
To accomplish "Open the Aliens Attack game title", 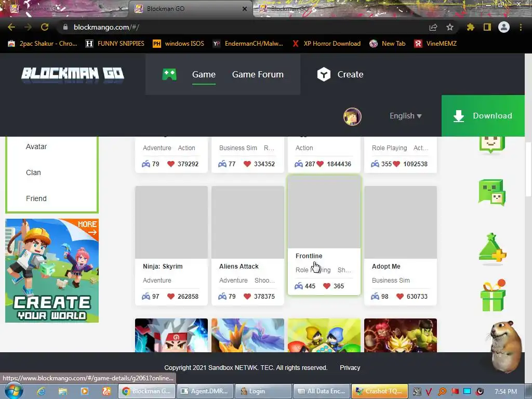I will 239,267.
